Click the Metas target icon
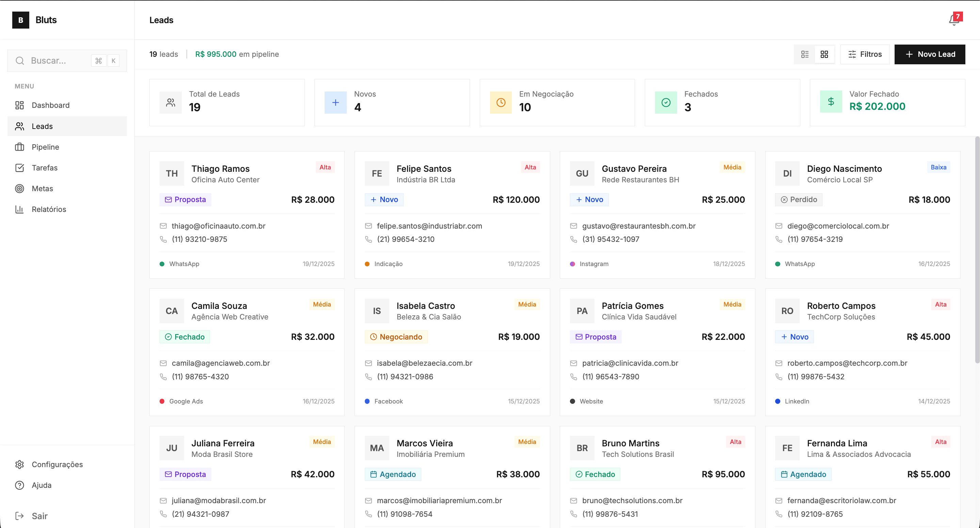Image resolution: width=980 pixels, height=528 pixels. click(x=20, y=188)
